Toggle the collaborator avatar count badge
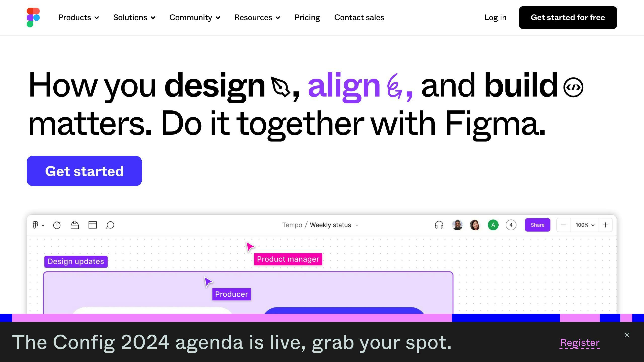The image size is (644, 362). point(511,225)
